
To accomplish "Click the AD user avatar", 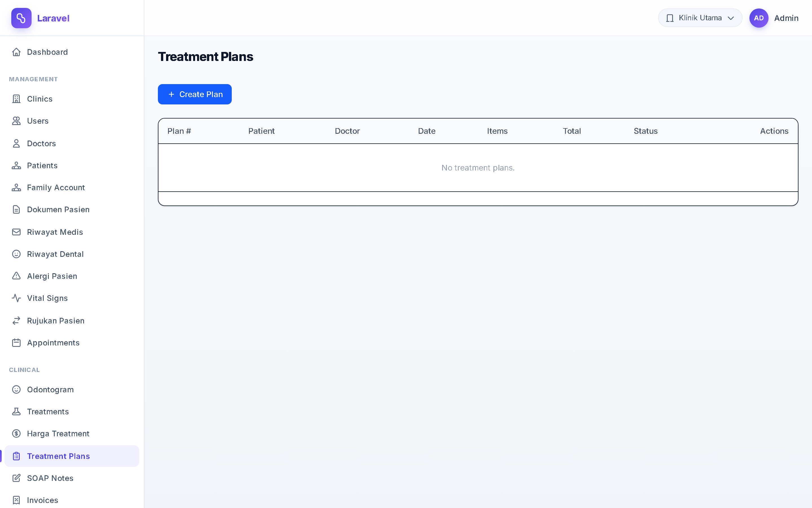I will [x=759, y=18].
